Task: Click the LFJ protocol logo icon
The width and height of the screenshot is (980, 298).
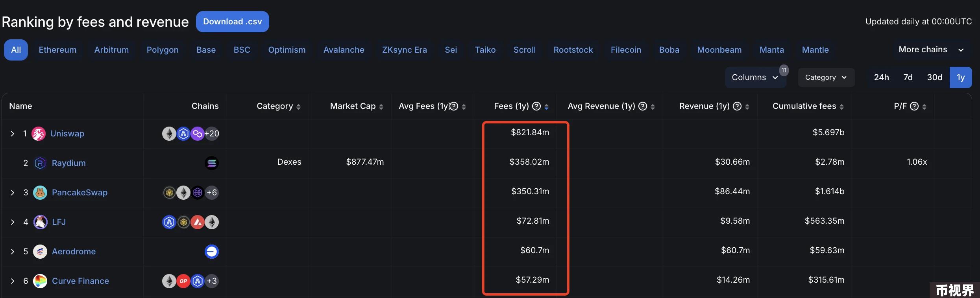Action: pyautogui.click(x=40, y=222)
